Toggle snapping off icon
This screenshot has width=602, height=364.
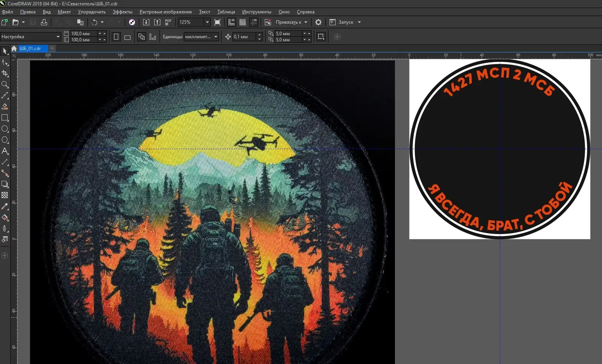point(268,22)
